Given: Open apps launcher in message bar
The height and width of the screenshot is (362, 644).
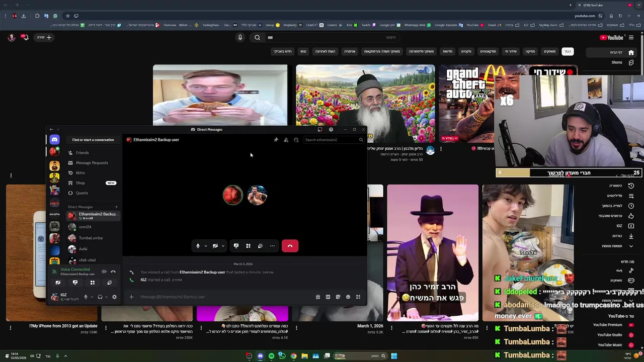Looking at the screenshot, I should coord(358,297).
